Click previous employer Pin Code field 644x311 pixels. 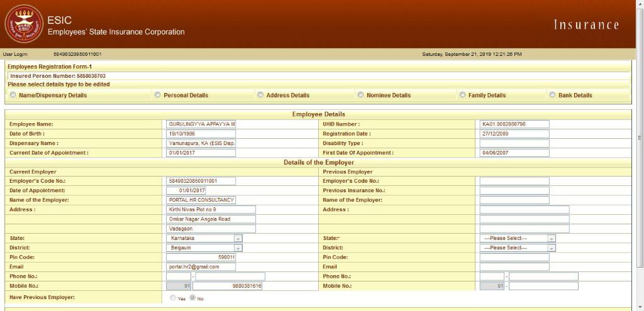[514, 257]
